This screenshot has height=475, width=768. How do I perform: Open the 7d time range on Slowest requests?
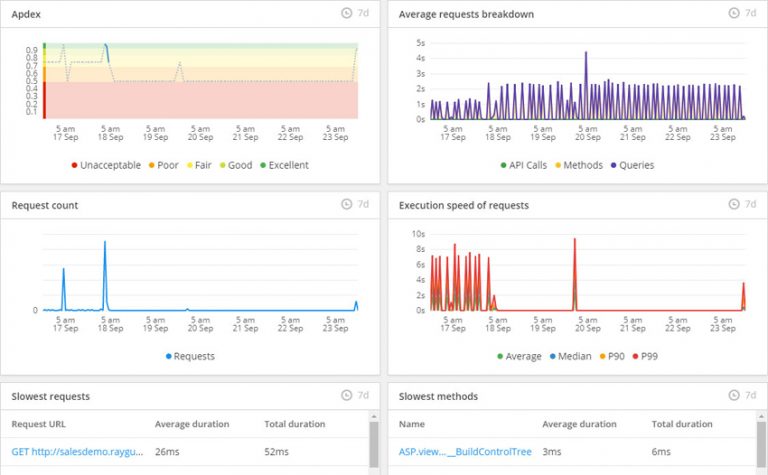[x=363, y=395]
